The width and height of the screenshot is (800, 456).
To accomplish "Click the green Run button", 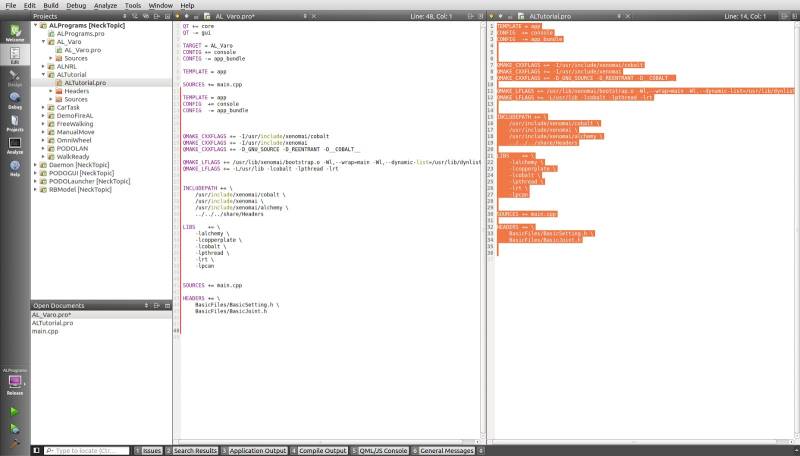I will tap(14, 411).
